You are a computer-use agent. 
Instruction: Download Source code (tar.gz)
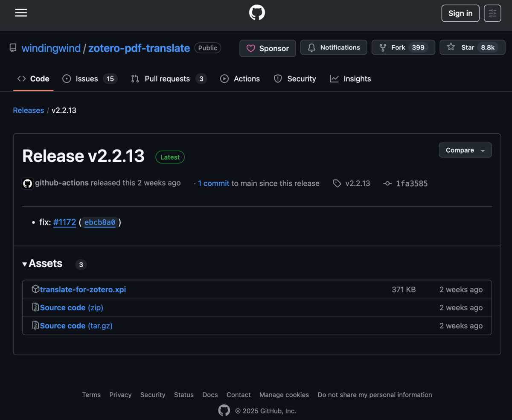(x=76, y=325)
